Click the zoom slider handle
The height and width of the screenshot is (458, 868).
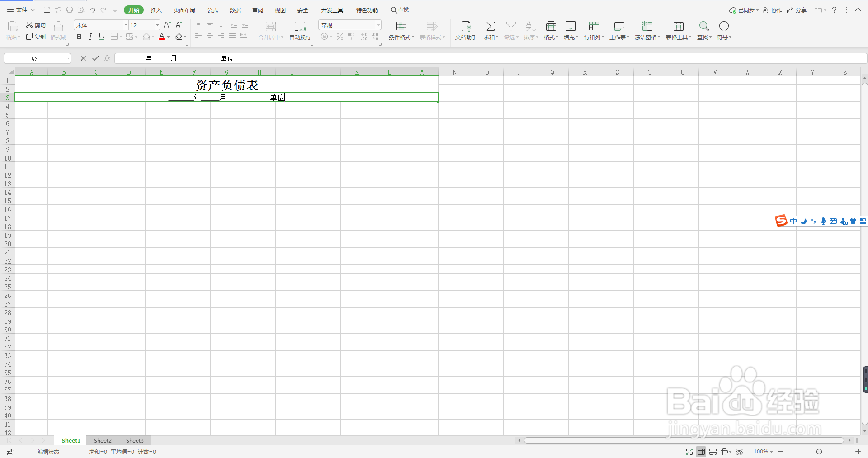[819, 452]
